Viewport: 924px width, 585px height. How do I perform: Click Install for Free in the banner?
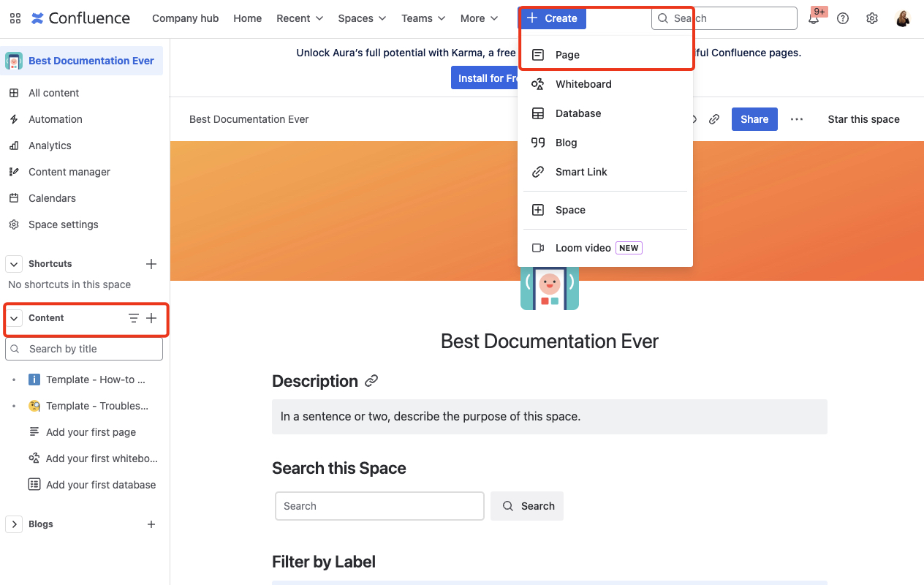pyautogui.click(x=486, y=78)
